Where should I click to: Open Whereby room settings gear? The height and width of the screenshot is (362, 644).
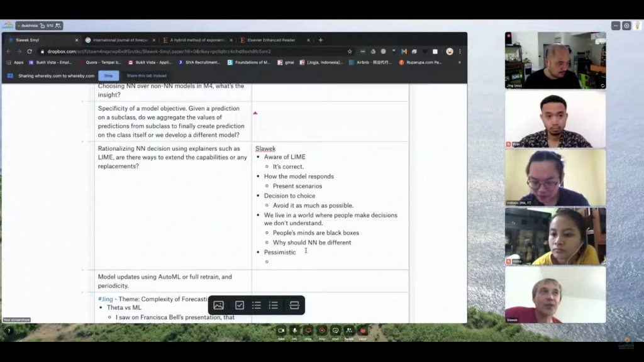[x=626, y=25]
